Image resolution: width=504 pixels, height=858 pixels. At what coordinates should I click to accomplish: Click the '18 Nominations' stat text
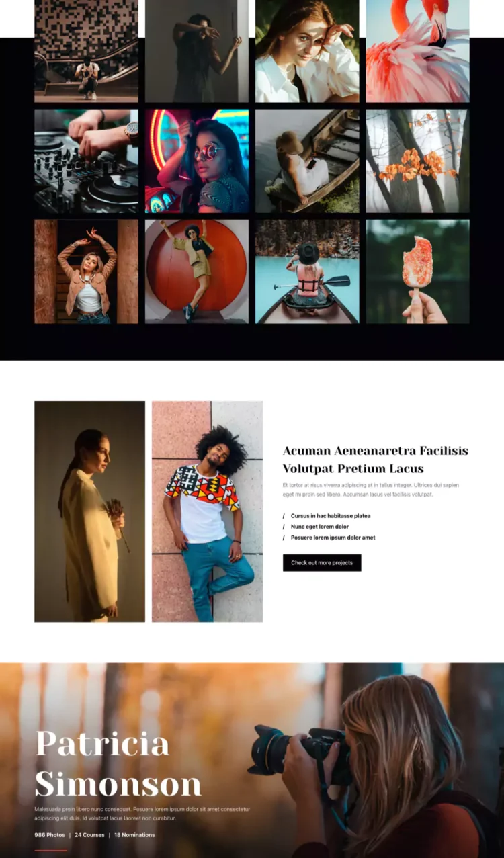(x=134, y=835)
